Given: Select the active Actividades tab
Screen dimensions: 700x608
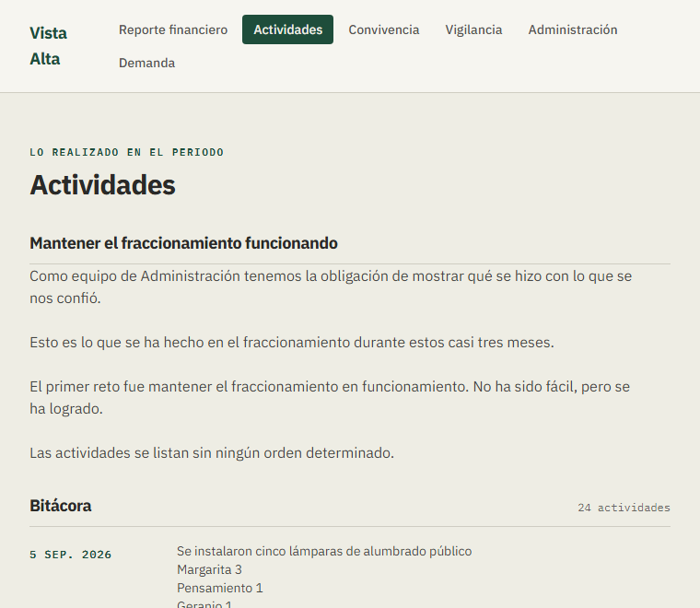Looking at the screenshot, I should (x=288, y=29).
